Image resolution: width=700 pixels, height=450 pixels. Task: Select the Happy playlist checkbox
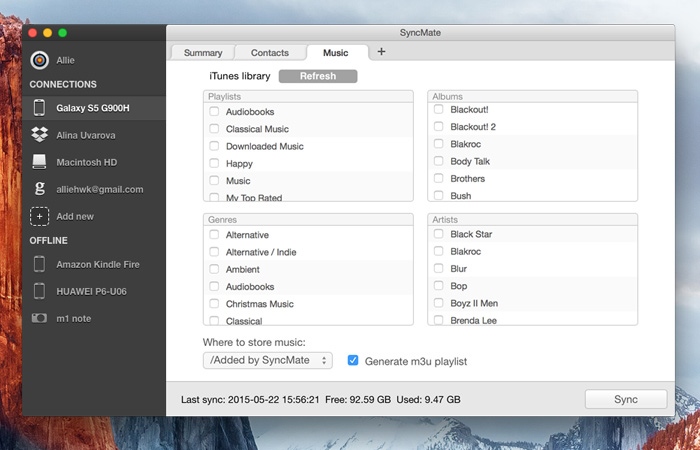(x=214, y=163)
